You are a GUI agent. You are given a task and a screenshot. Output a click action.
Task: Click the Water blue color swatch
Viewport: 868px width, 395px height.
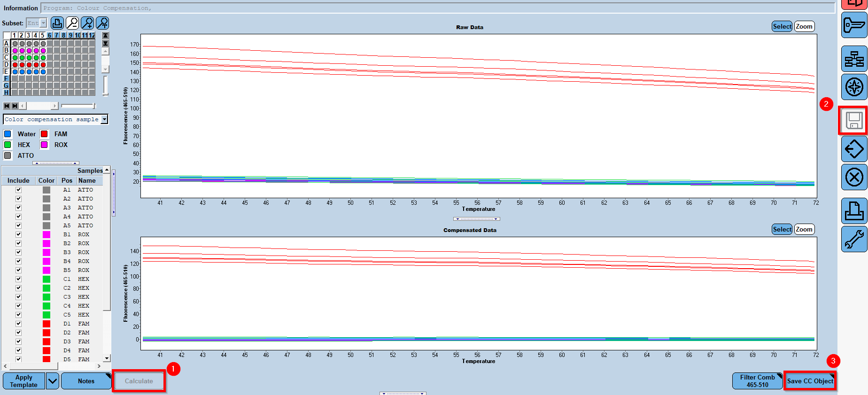click(x=8, y=134)
